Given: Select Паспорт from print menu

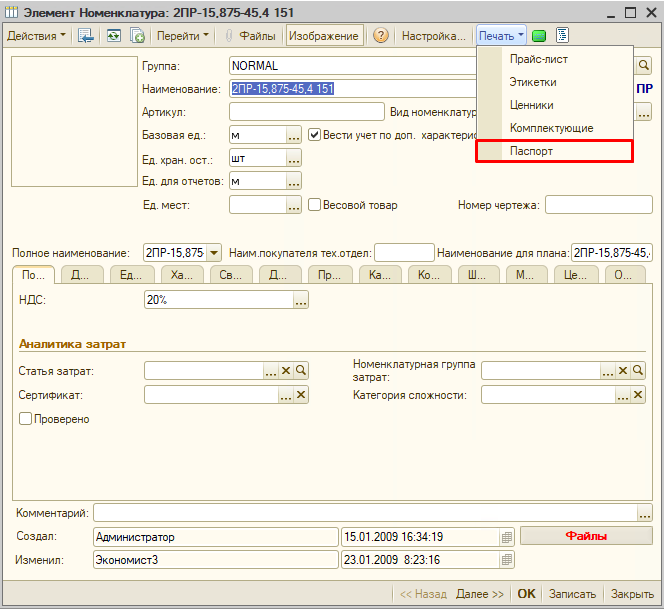Looking at the screenshot, I should coord(555,151).
